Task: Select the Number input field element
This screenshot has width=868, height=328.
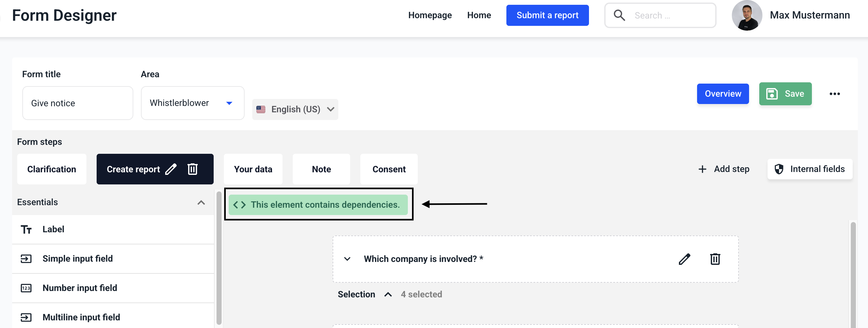Action: (79, 288)
